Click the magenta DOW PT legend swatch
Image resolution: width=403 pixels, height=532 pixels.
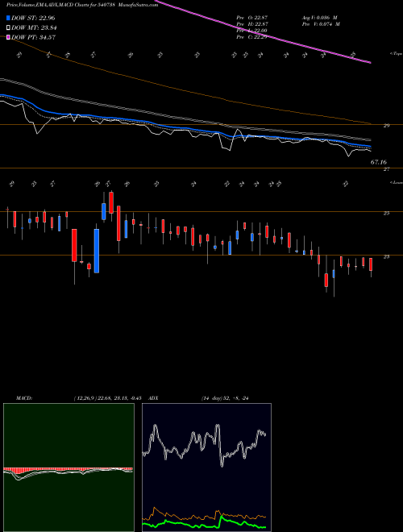(9, 37)
